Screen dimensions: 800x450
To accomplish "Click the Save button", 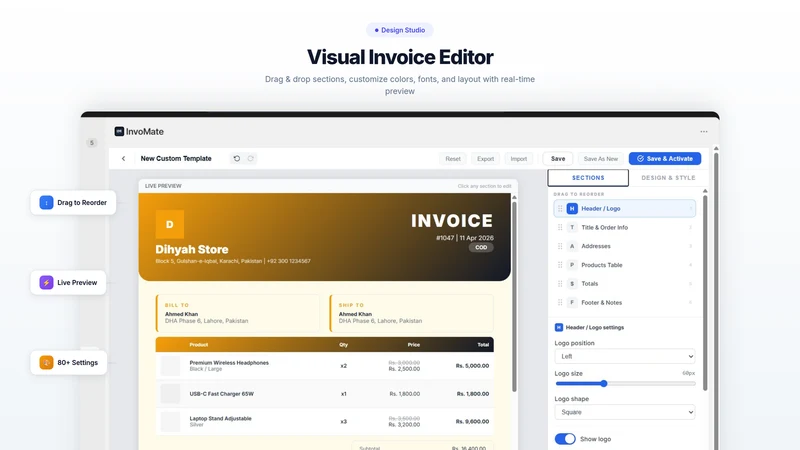I will pyautogui.click(x=558, y=159).
